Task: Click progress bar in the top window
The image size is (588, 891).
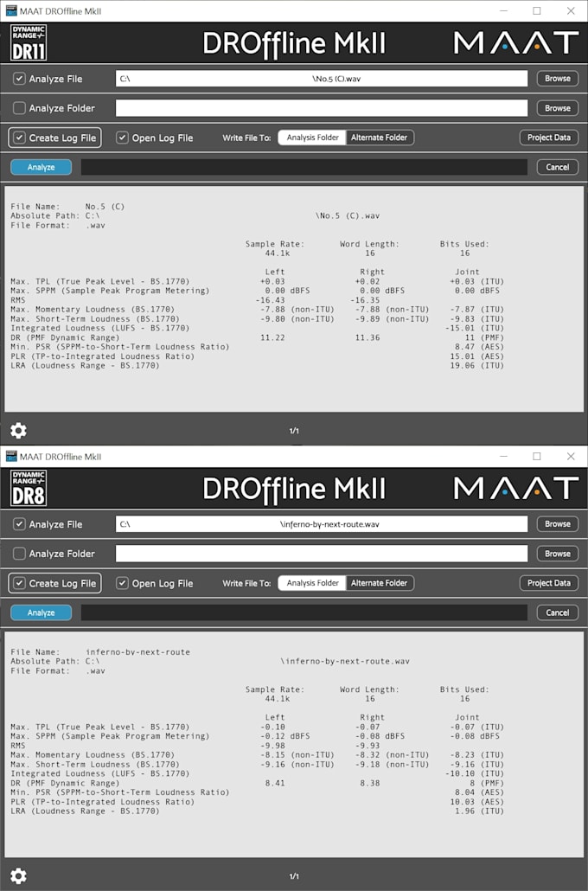Action: (304, 167)
